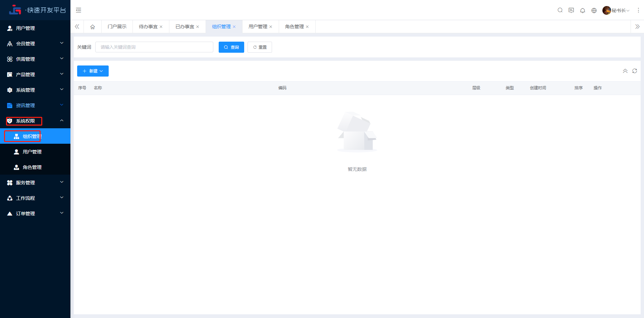The width and height of the screenshot is (644, 318).
Task: Open the search icon in top bar
Action: click(x=560, y=10)
